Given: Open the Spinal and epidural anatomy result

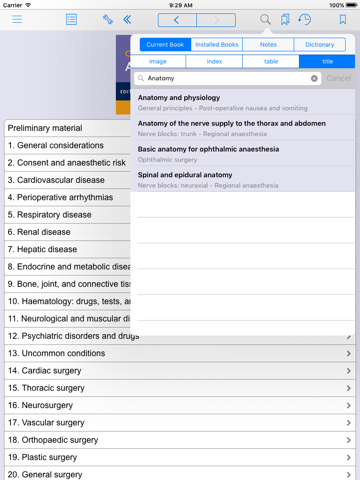Looking at the screenshot, I should 243,179.
